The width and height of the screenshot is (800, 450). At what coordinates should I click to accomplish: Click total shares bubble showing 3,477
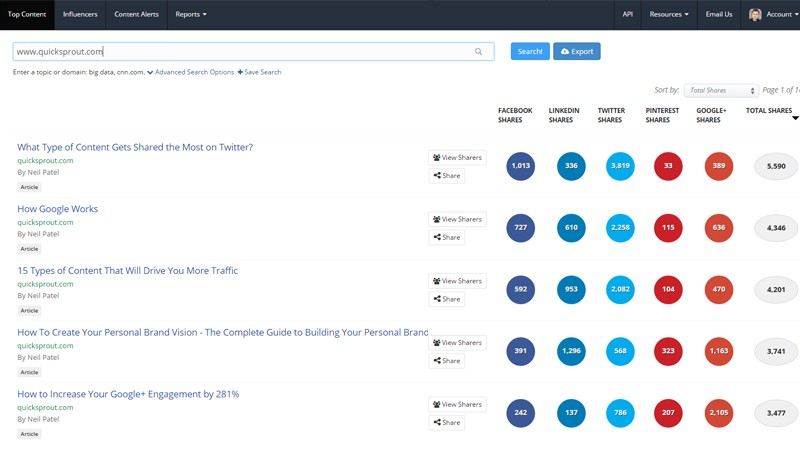tap(776, 413)
